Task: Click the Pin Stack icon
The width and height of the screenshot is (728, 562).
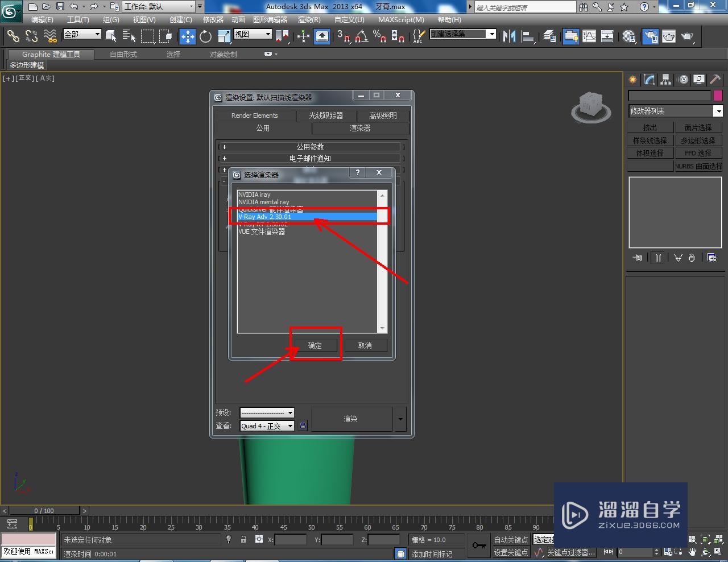Action: (x=637, y=258)
